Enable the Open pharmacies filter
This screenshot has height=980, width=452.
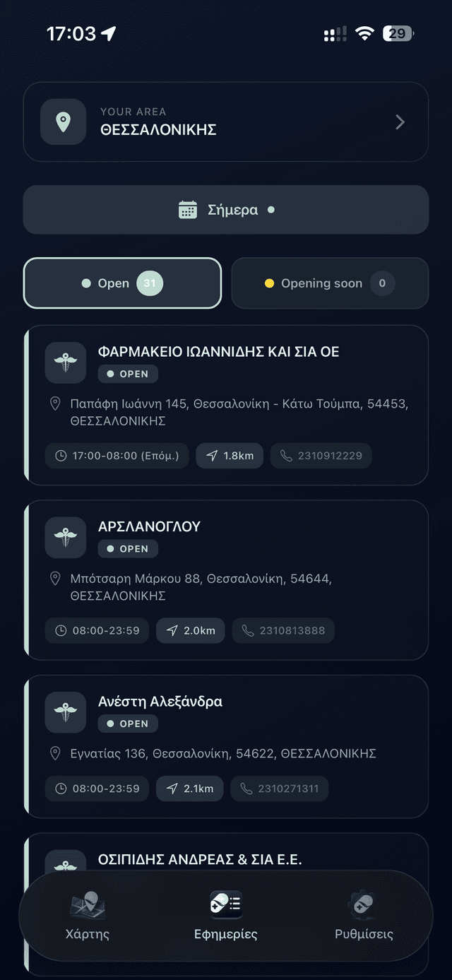click(121, 283)
